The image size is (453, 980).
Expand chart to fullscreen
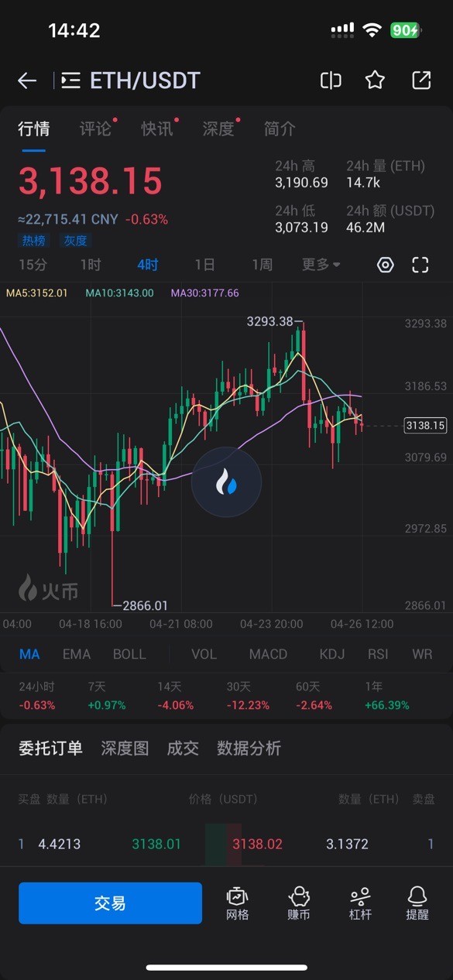click(x=420, y=265)
